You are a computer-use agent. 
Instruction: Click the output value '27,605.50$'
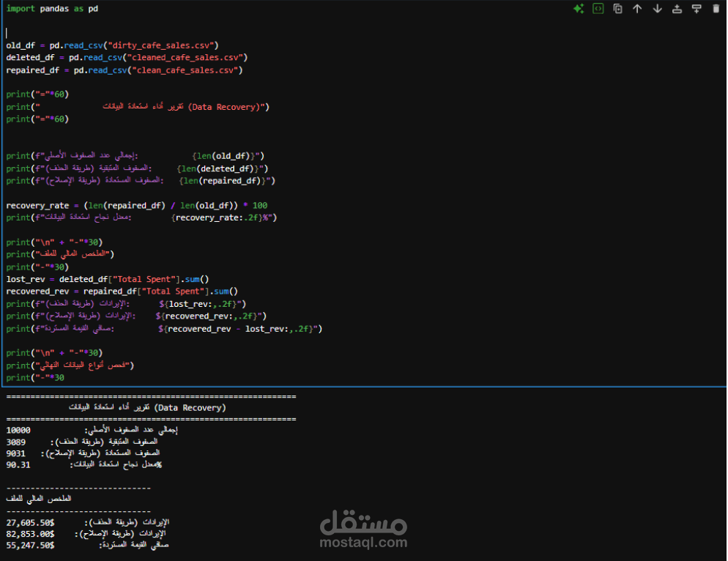click(30, 523)
